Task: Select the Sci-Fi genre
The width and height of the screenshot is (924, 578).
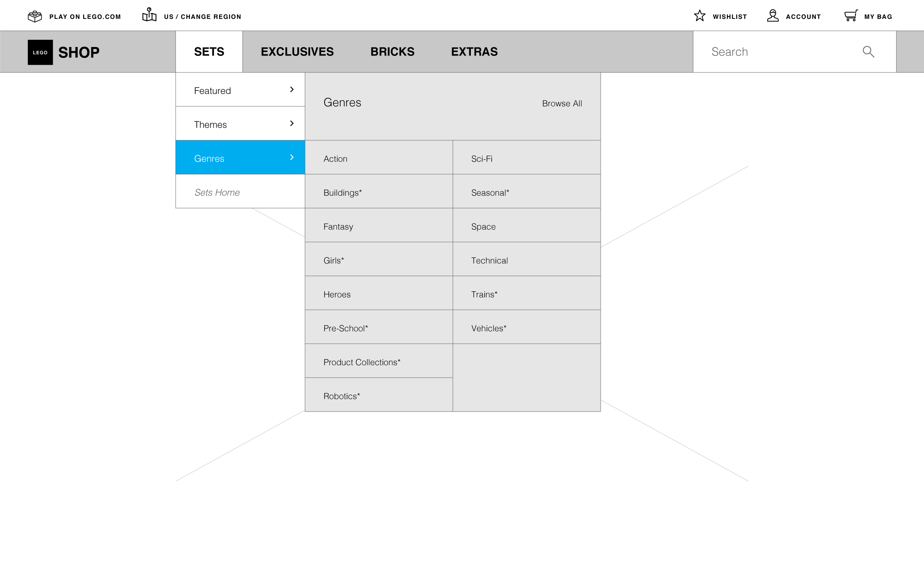Action: [482, 159]
